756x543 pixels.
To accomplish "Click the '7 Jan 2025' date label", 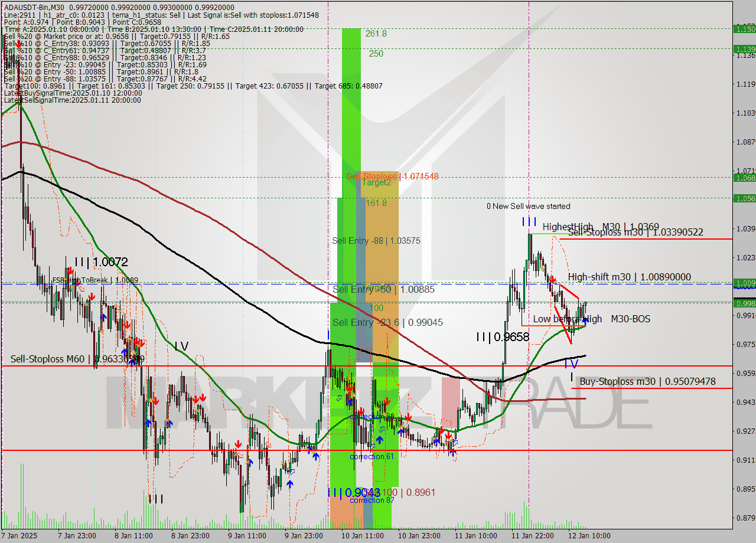I will click(x=19, y=536).
